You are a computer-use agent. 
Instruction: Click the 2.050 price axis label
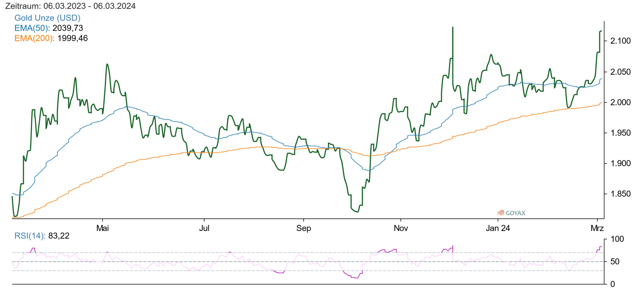(x=620, y=72)
